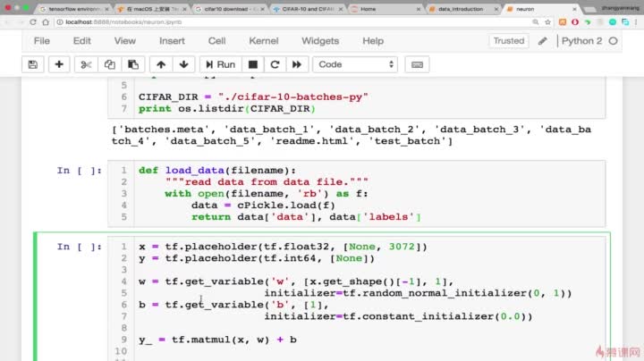
Task: Move selected cell up with the arrow icon
Action: pyautogui.click(x=161, y=64)
